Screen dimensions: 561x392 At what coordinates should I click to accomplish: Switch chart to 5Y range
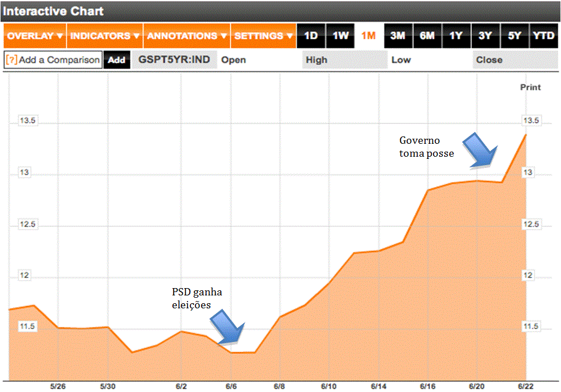click(514, 36)
